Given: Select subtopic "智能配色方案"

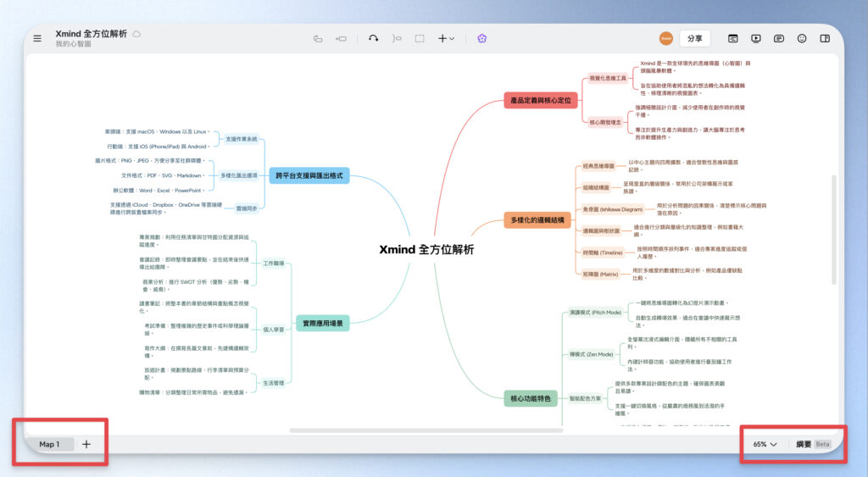Looking at the screenshot, I should pyautogui.click(x=585, y=398).
